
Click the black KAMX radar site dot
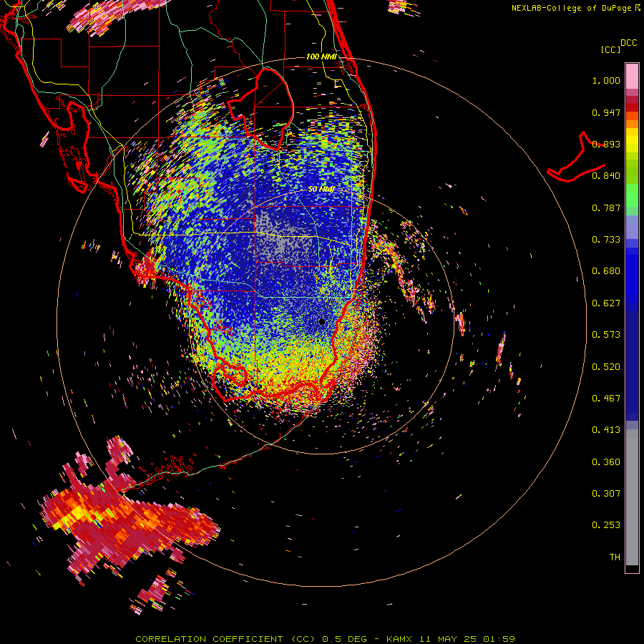coord(321,321)
